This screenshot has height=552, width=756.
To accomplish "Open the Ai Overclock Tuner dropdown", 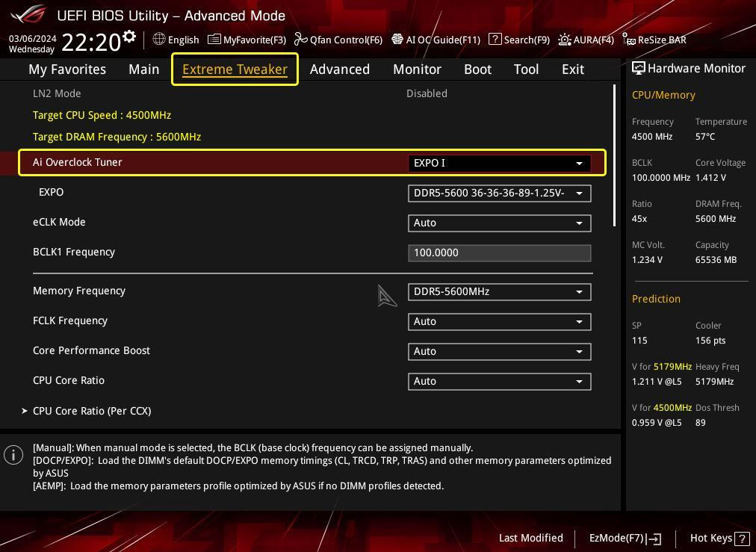I will click(x=499, y=163).
